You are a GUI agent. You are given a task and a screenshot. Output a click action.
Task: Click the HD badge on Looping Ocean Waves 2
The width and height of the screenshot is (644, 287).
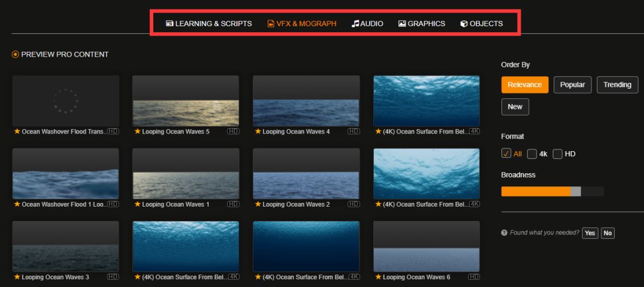pos(354,204)
